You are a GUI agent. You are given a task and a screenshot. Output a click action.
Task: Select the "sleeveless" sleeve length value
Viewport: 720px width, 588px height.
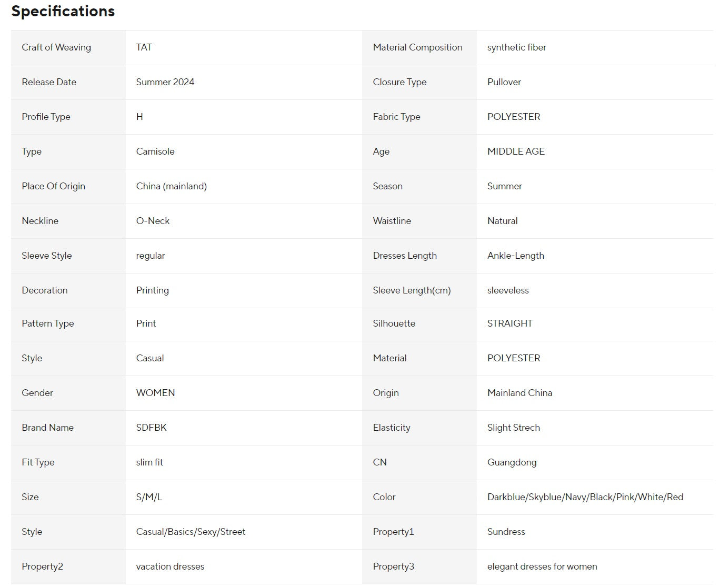point(508,290)
